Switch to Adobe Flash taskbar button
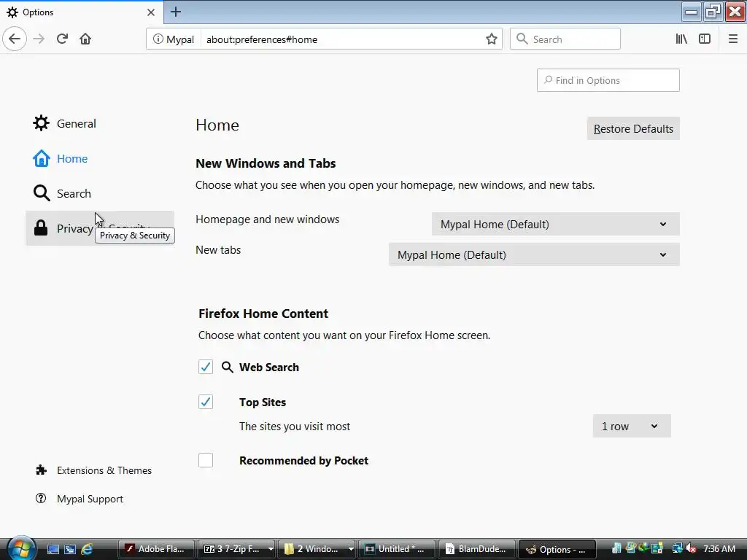 pos(156,549)
